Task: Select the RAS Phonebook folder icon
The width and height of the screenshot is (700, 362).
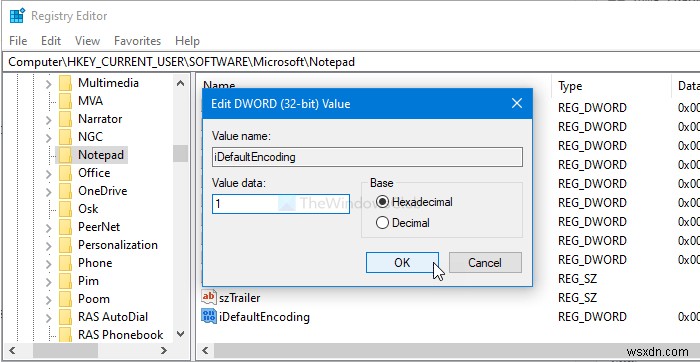Action: pos(65,335)
